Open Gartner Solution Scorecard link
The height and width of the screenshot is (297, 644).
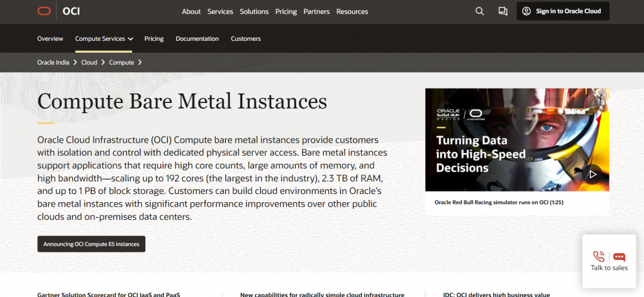(109, 294)
